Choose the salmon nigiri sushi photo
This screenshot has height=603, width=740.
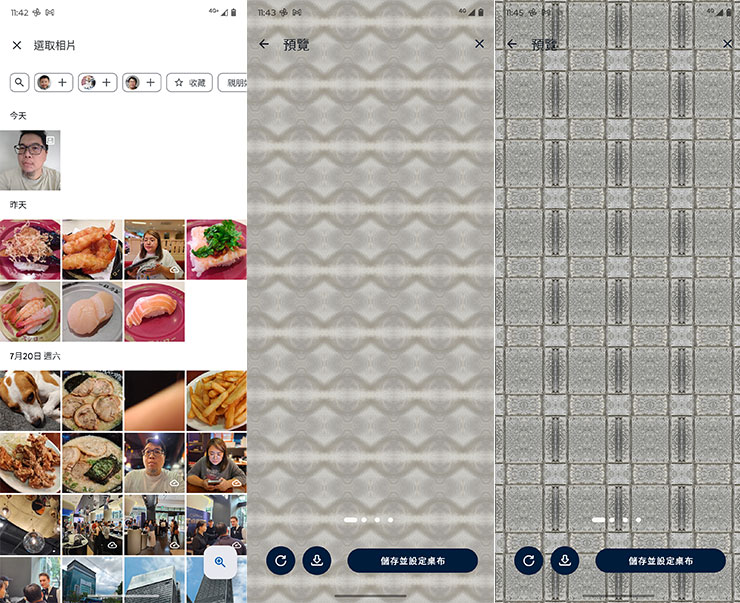154,312
